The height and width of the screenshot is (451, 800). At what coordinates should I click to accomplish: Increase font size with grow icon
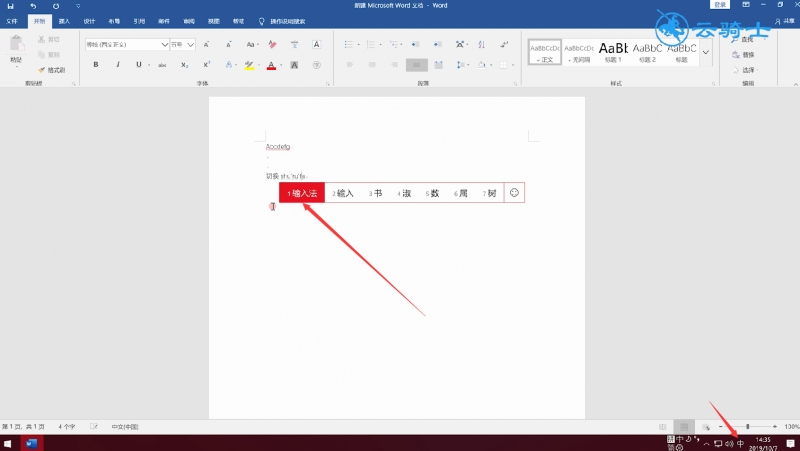(x=207, y=44)
